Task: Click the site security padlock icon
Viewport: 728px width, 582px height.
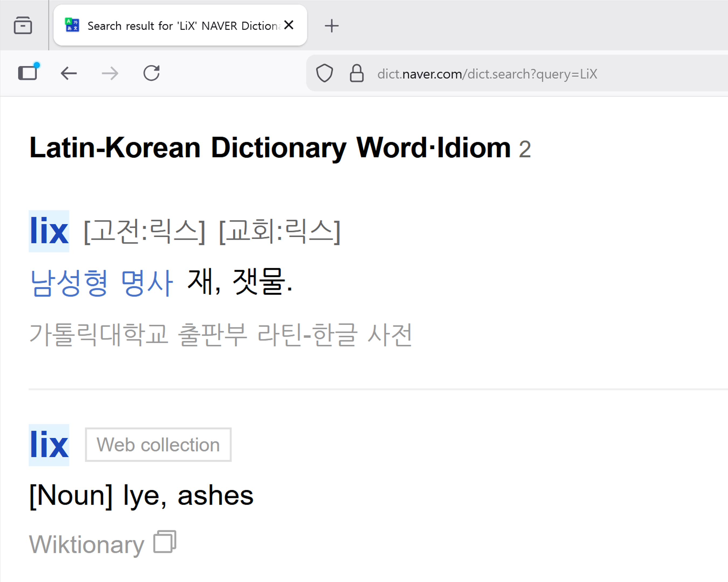Action: point(356,73)
